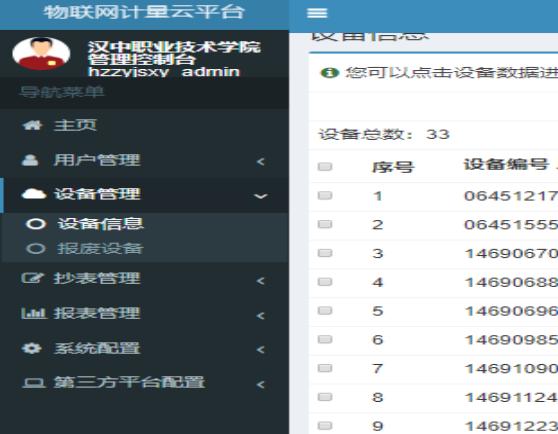Expand the 报表管理 chevron arrow

click(x=261, y=316)
